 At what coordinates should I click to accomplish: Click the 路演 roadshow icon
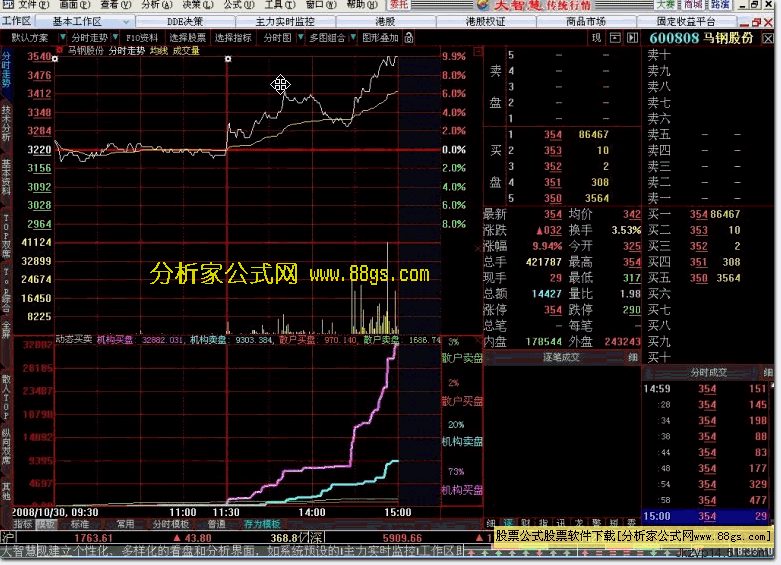coord(720,5)
